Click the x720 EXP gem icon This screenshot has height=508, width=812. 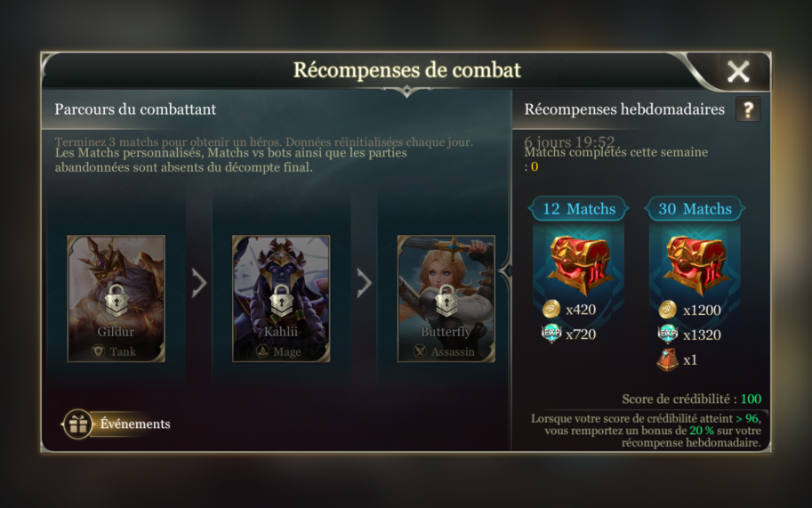click(x=551, y=334)
